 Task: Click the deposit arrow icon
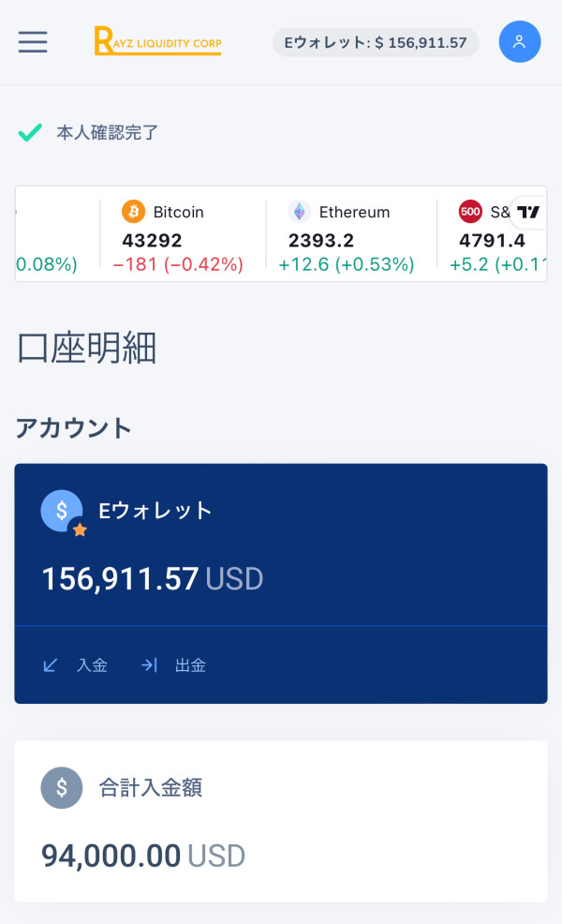pyautogui.click(x=51, y=665)
